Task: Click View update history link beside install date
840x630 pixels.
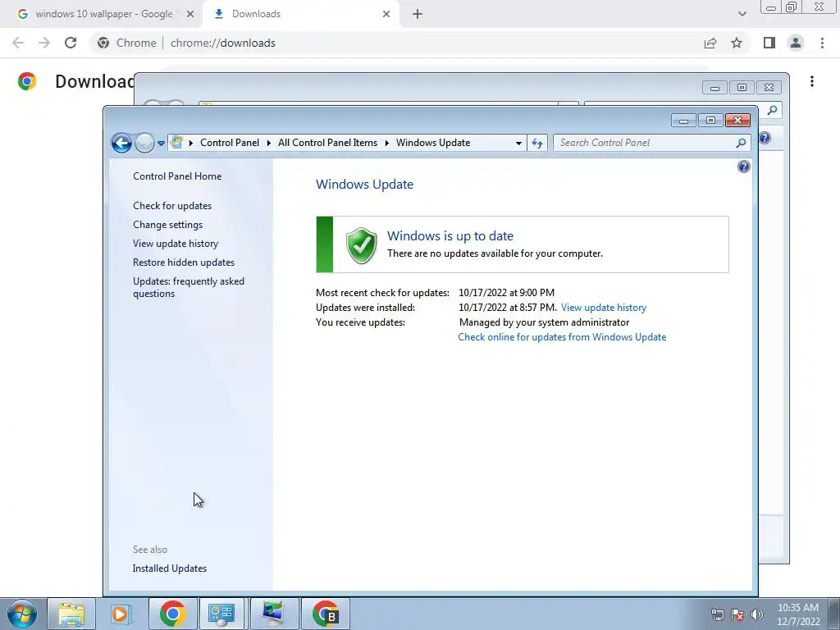Action: point(604,308)
